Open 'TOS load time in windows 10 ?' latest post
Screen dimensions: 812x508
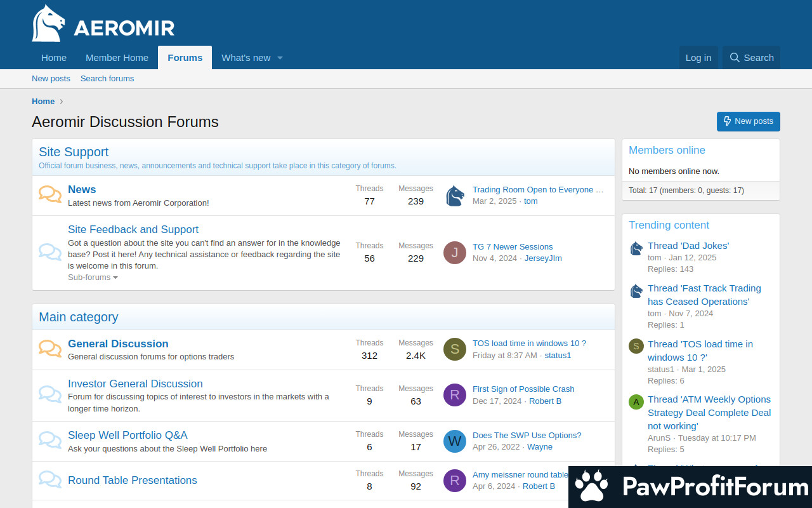click(x=529, y=343)
